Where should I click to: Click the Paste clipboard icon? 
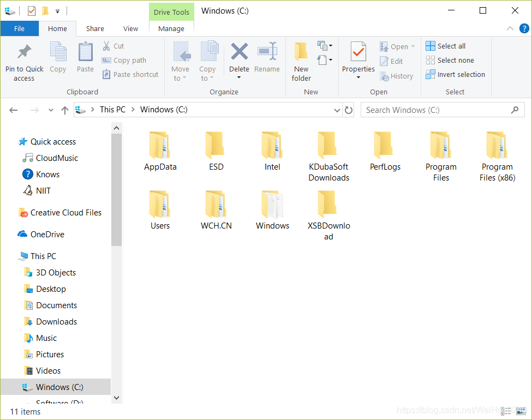(x=85, y=52)
